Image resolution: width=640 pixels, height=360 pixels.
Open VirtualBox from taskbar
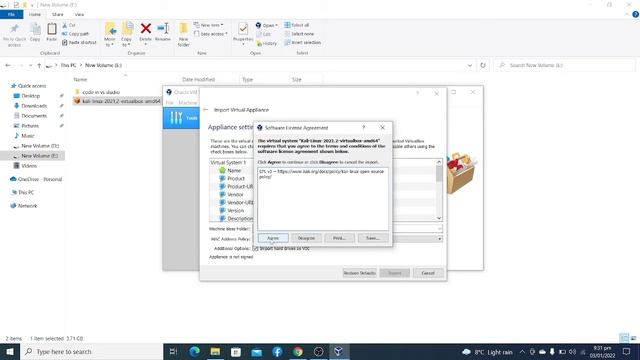(339, 351)
